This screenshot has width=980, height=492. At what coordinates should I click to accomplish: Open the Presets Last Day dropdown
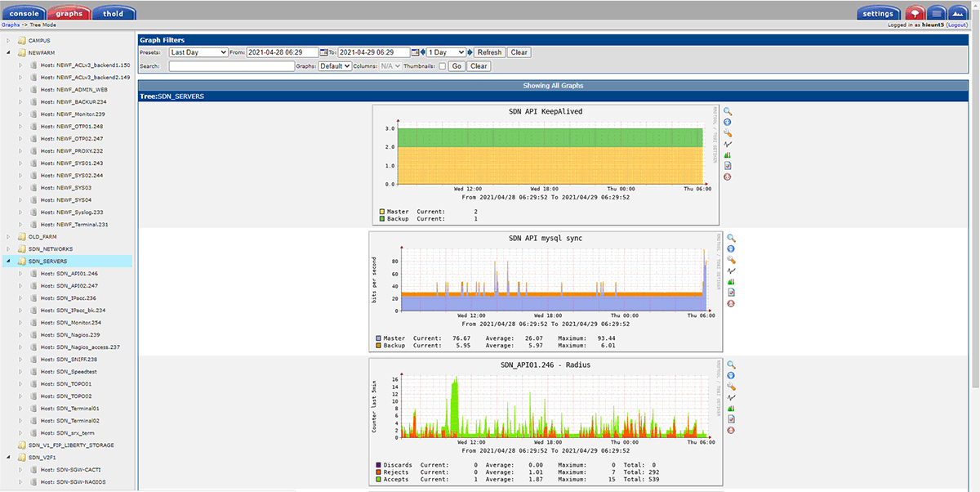198,52
